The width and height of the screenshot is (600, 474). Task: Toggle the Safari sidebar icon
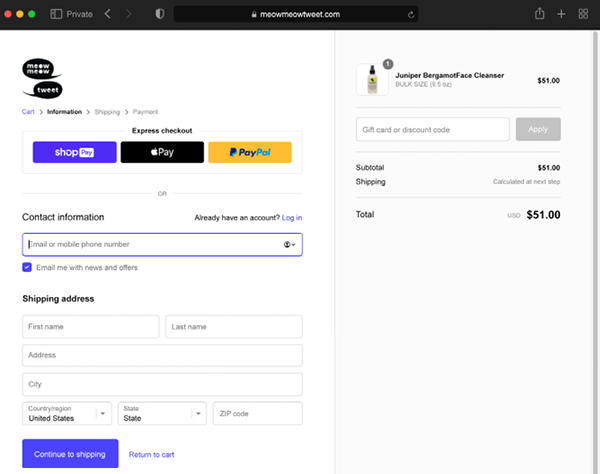click(56, 14)
